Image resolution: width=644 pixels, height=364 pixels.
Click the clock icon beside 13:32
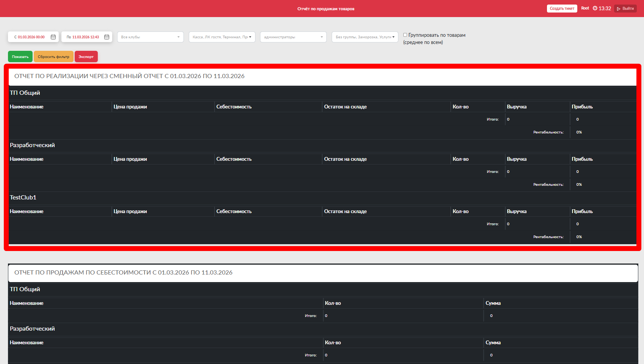[x=595, y=8]
